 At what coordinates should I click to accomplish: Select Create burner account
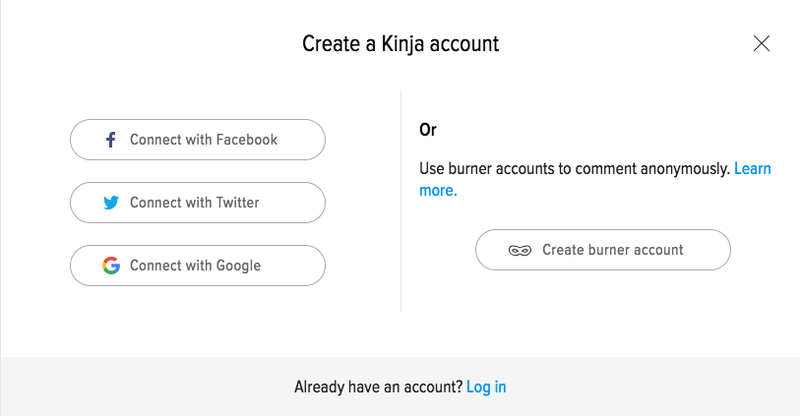pos(603,250)
